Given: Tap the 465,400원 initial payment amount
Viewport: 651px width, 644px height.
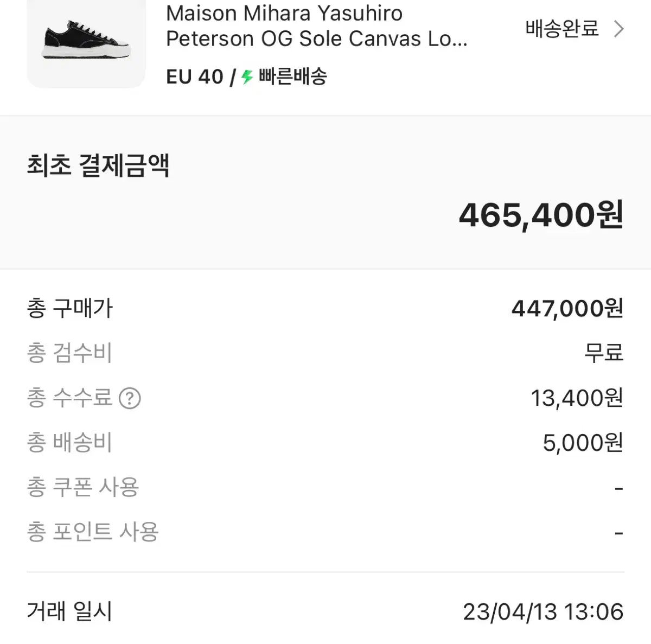Looking at the screenshot, I should coord(541,215).
